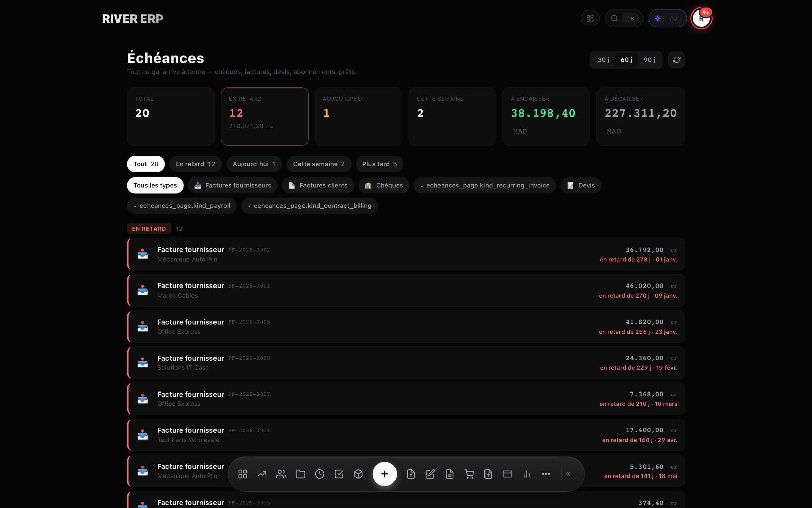Open the bar chart icon in dock

point(526,474)
